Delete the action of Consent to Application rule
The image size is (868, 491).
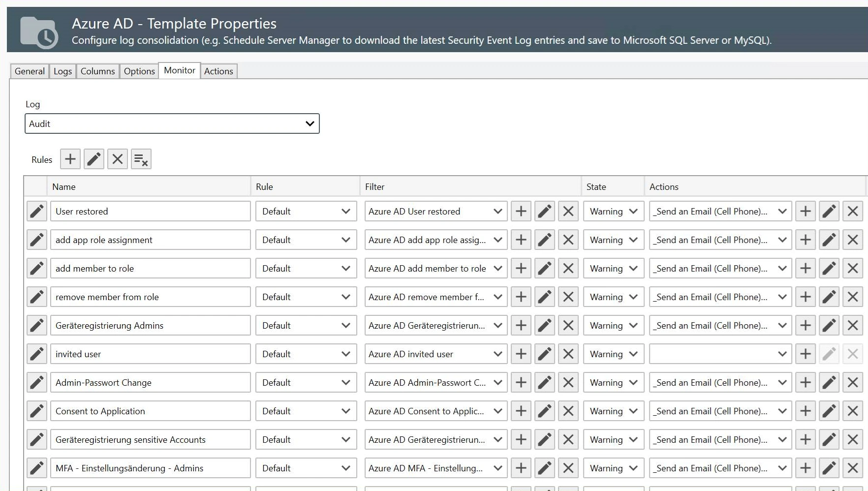852,411
